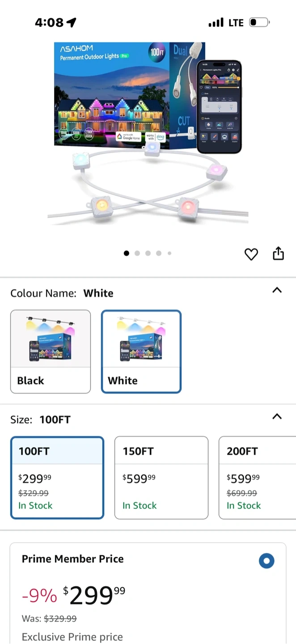Collapse the Size section chevron
Screen dimensions: 296x644
277,417
